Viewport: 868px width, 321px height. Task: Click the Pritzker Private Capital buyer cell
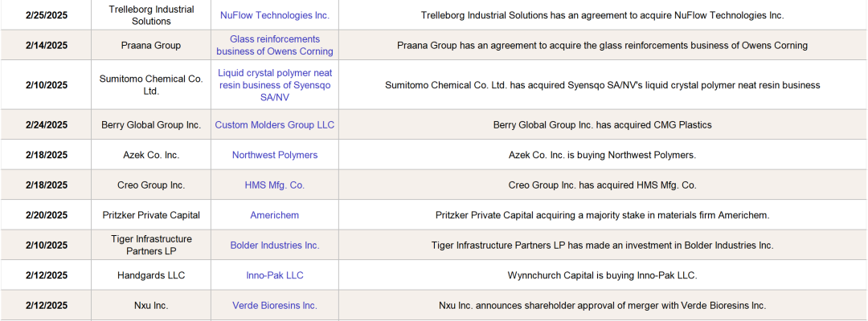pos(151,215)
